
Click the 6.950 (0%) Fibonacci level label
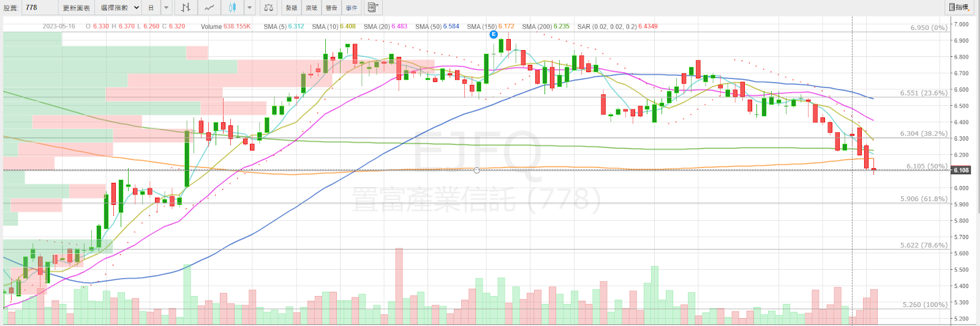coord(929,28)
